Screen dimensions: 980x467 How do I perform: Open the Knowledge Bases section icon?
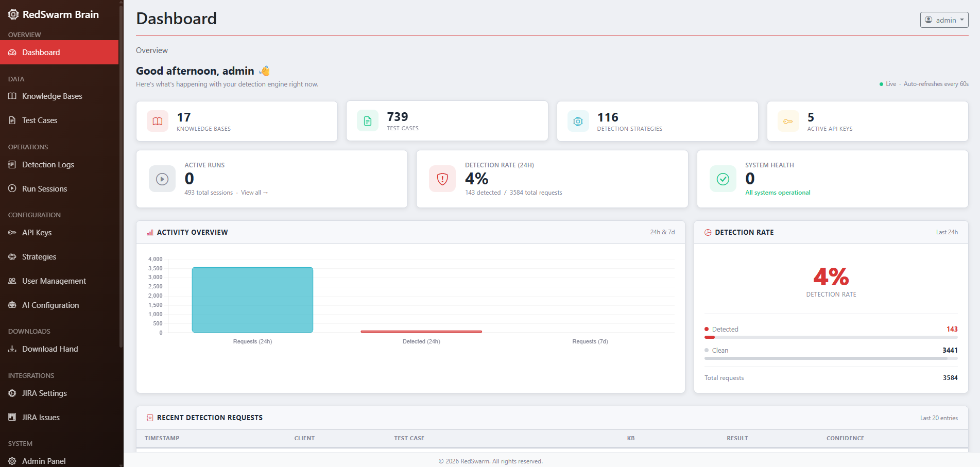(12, 96)
